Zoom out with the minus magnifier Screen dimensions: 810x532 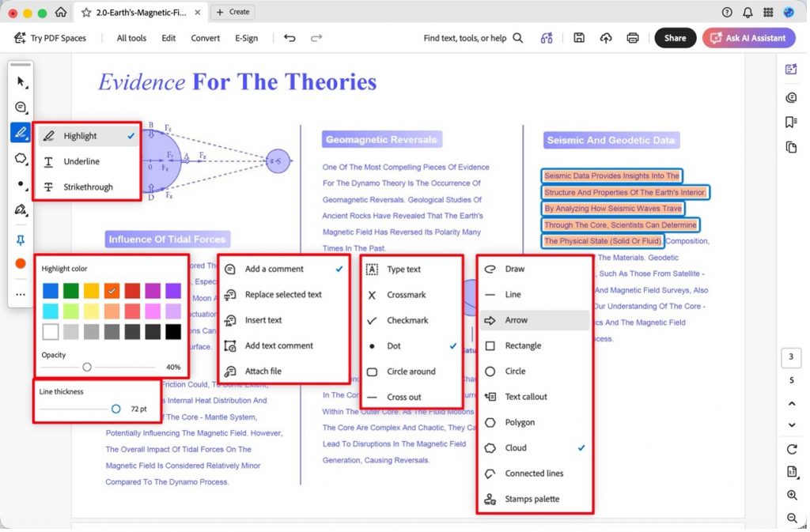point(791,518)
